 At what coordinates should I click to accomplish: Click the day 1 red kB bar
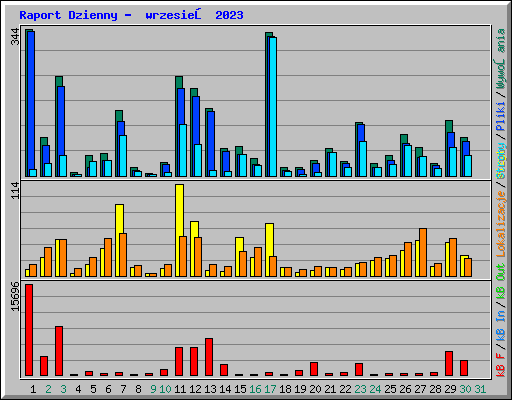[x=29, y=330]
